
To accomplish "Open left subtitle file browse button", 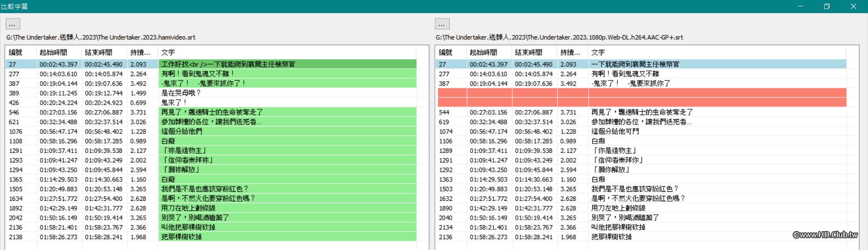I will click(x=13, y=24).
